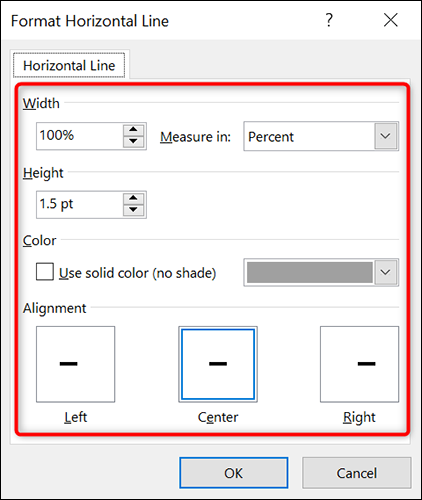Click the Height 1.5 pt input field
The height and width of the screenshot is (500, 422).
pos(80,205)
